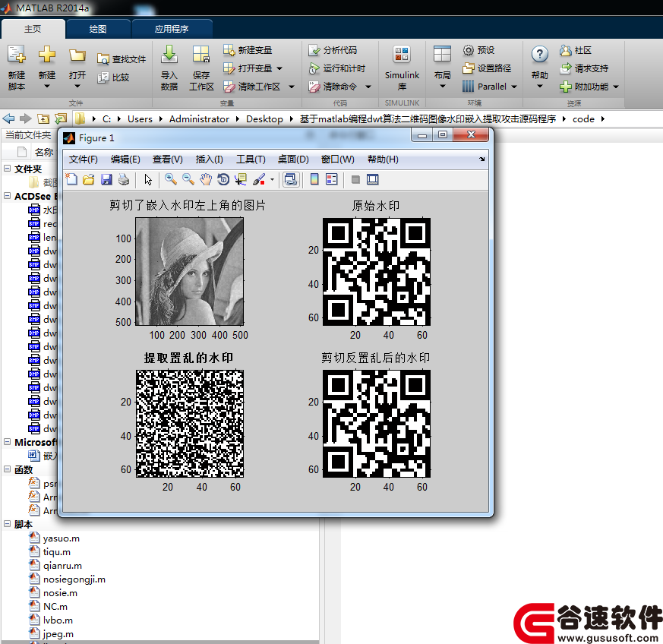Click the New Script (新建脚本) icon
Screen dimensions: 663x644
tap(17, 55)
